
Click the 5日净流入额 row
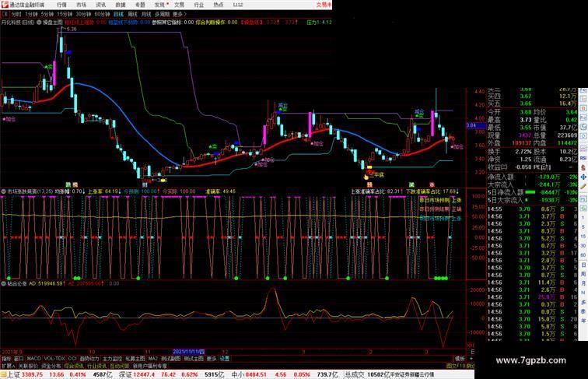[x=532, y=192]
